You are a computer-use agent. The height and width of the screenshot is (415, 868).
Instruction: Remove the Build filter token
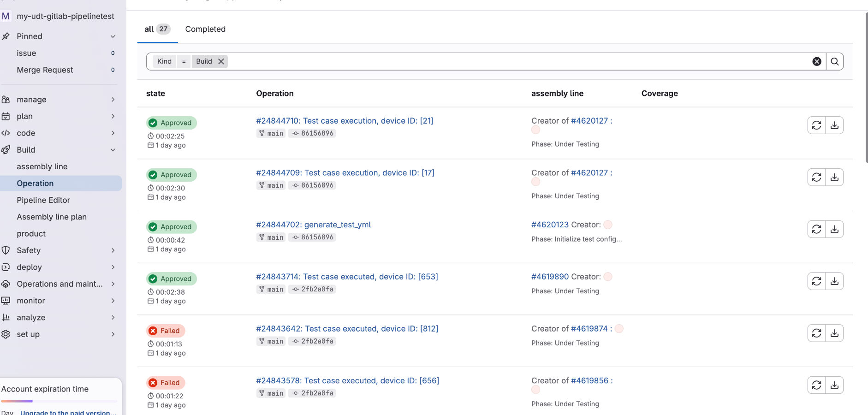point(221,62)
